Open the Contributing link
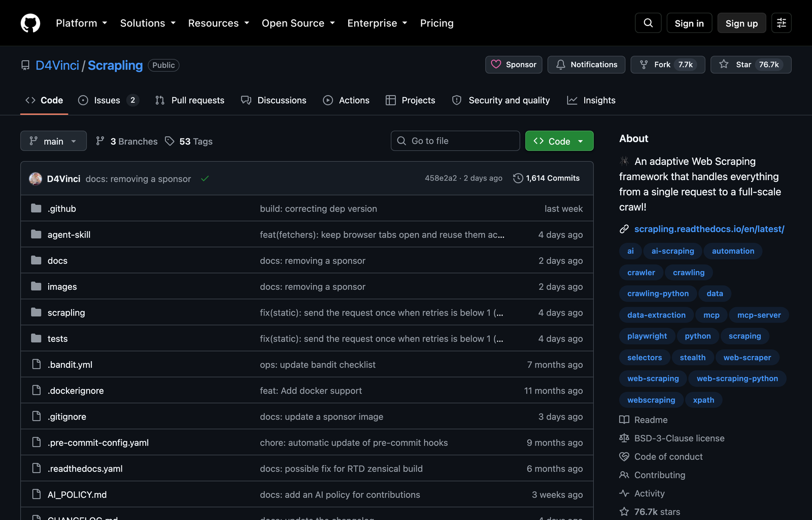The width and height of the screenshot is (812, 520). click(x=652, y=475)
